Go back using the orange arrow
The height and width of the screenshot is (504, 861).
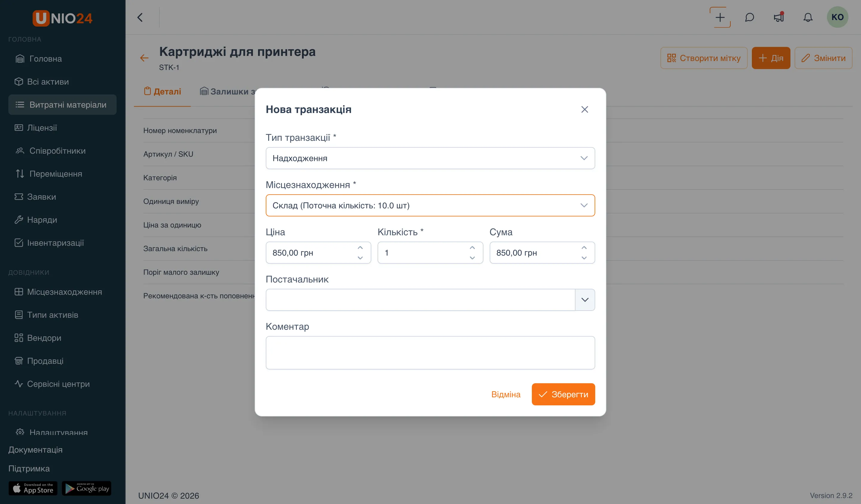click(144, 58)
